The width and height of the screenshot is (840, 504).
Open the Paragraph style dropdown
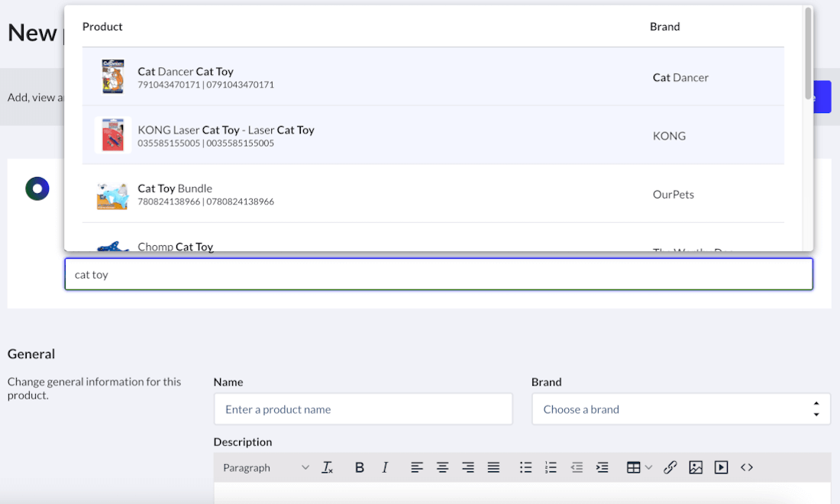(x=266, y=467)
